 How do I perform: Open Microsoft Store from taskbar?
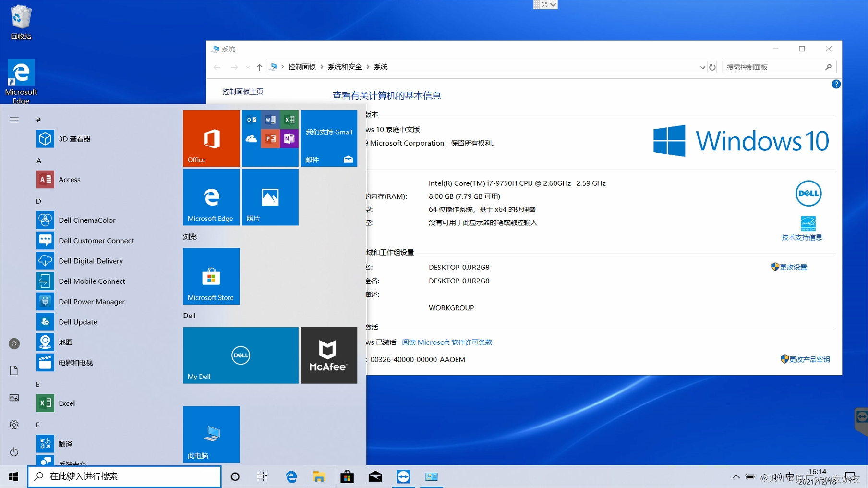(x=347, y=476)
